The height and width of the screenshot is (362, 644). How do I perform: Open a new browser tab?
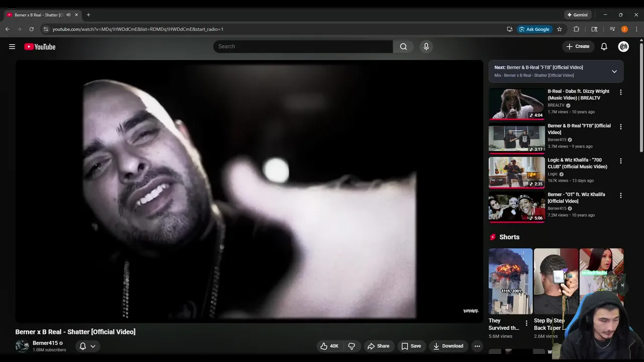click(89, 15)
